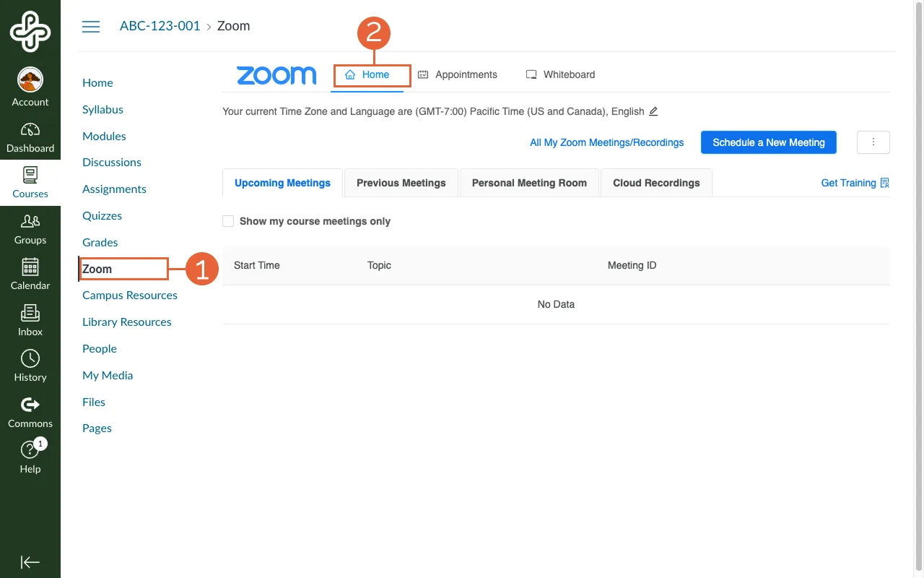Open the Account avatar menu
This screenshot has width=924, height=578.
pyautogui.click(x=30, y=87)
